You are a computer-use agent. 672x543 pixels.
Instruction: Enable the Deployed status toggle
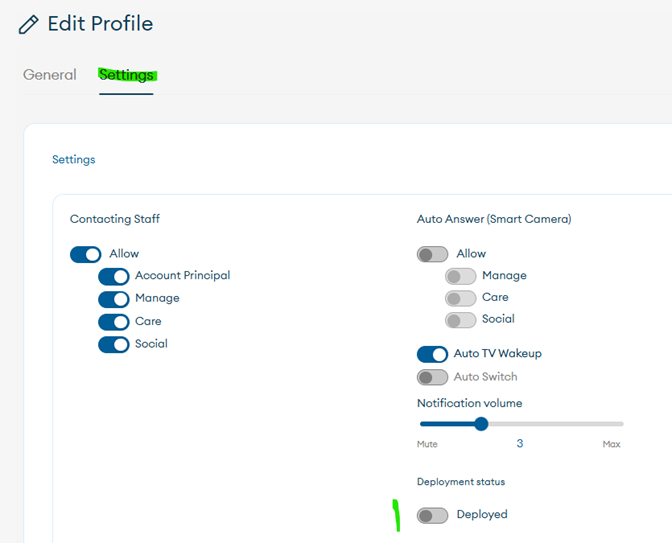coord(432,515)
